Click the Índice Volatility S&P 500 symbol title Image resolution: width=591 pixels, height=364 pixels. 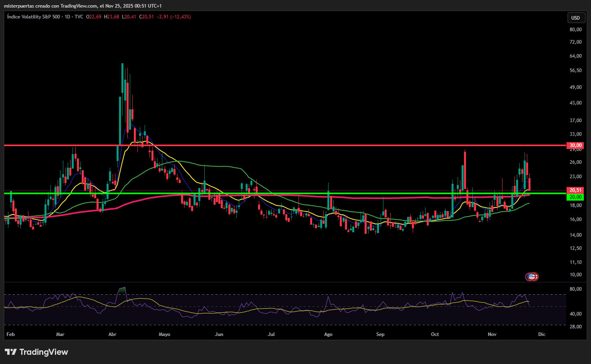click(34, 17)
